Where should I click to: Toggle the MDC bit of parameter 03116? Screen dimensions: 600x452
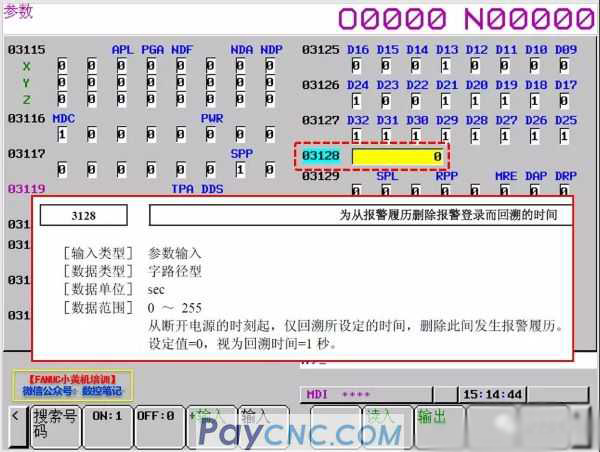[x=62, y=134]
